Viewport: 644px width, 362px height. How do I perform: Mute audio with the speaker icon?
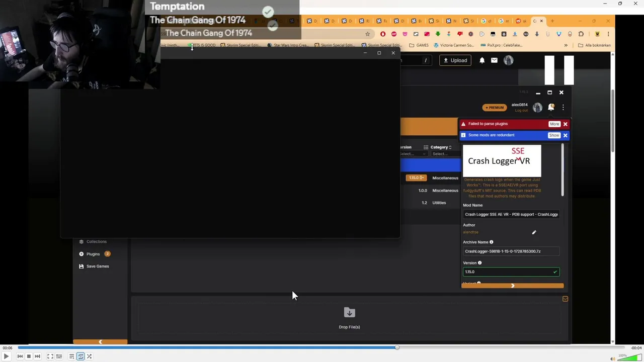(612, 358)
